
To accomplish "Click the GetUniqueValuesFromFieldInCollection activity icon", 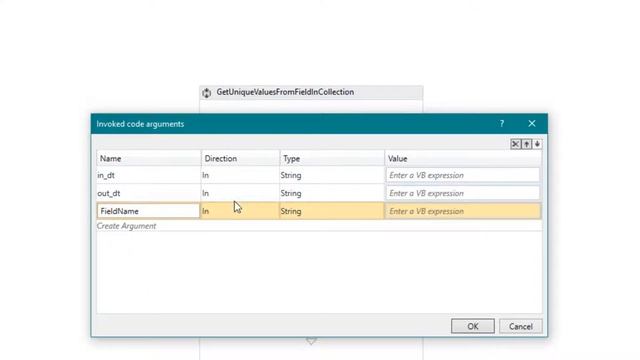I will coord(207,93).
